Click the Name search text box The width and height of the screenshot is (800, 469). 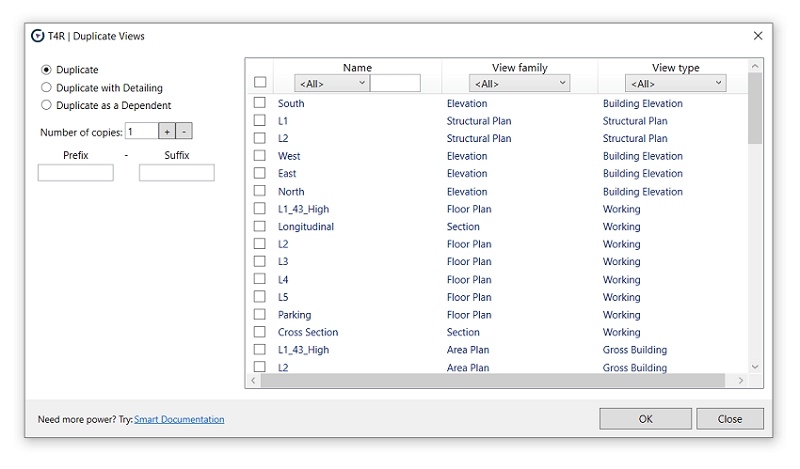395,84
